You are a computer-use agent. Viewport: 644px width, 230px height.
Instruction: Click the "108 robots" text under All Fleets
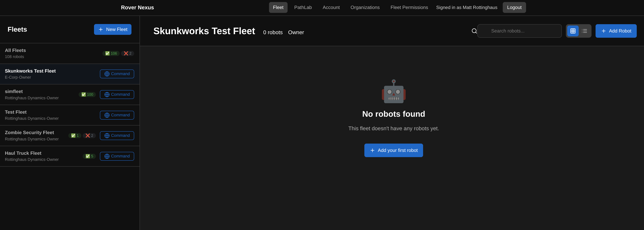pyautogui.click(x=15, y=57)
